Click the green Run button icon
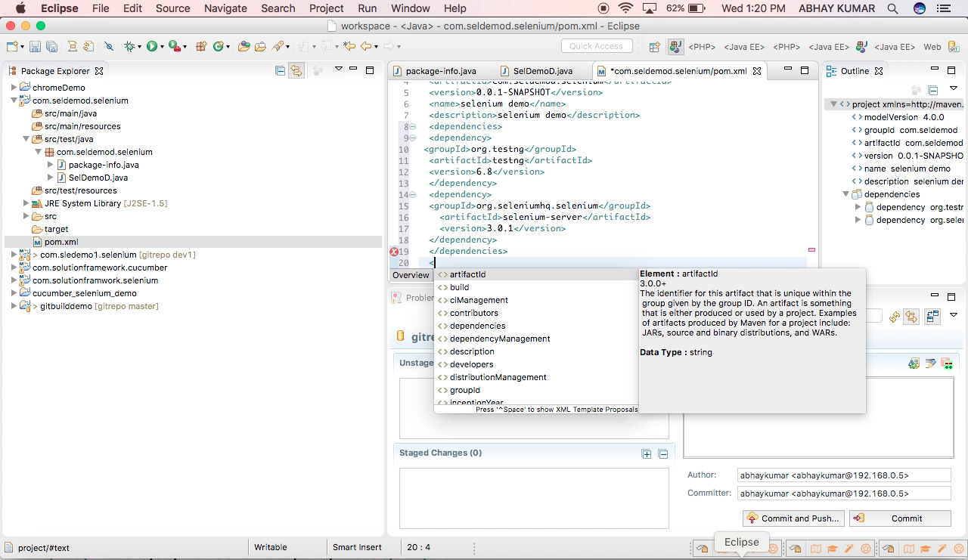Viewport: 968px width, 560px height. [152, 46]
